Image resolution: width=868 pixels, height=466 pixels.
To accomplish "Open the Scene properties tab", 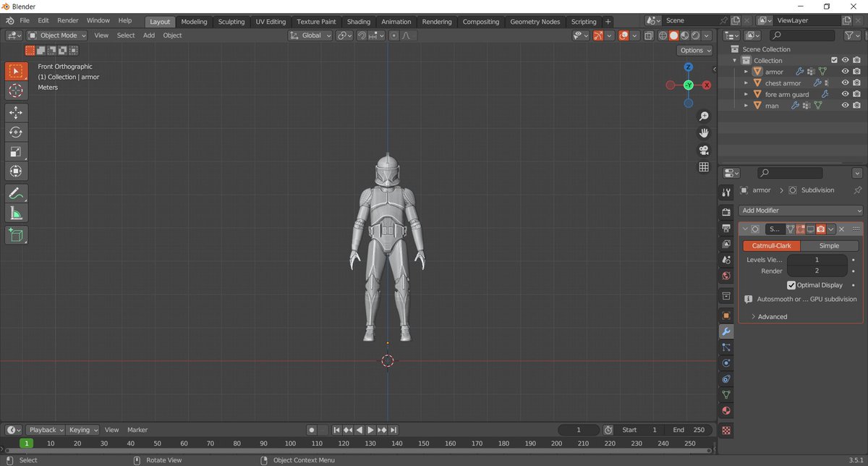I will click(x=726, y=260).
